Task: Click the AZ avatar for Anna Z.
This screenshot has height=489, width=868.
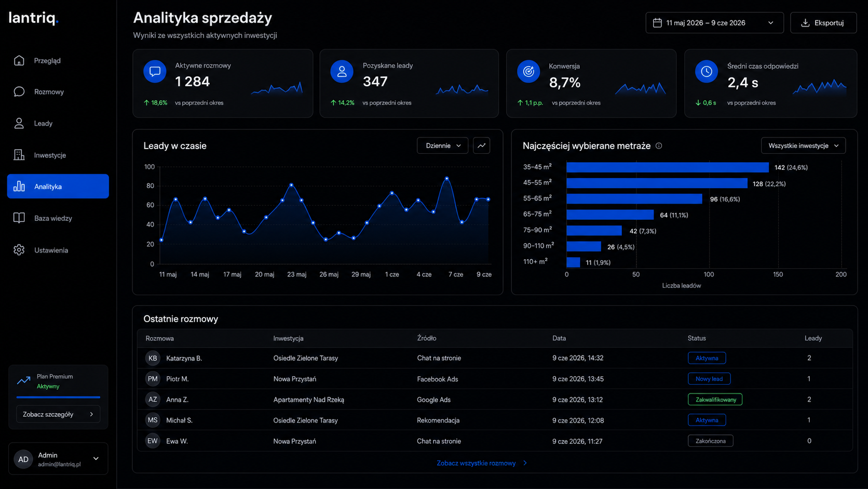Action: click(153, 400)
